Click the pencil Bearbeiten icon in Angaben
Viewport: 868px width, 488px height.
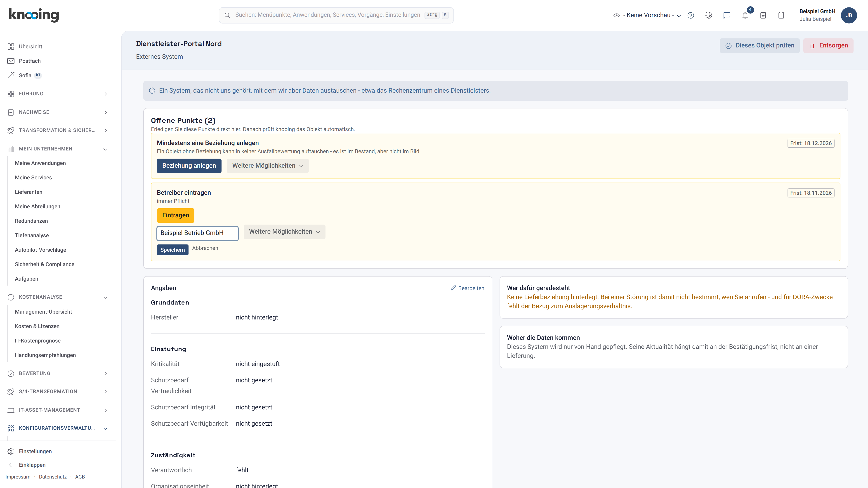(x=453, y=288)
